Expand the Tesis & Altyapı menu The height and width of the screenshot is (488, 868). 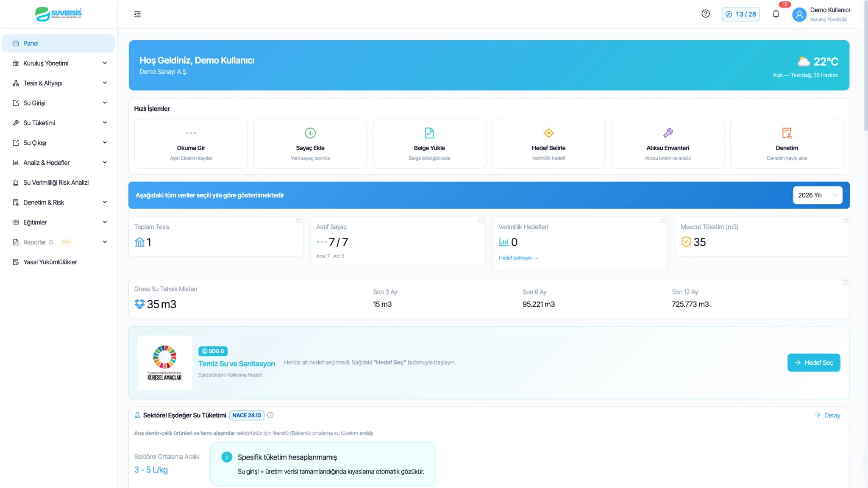tap(58, 83)
